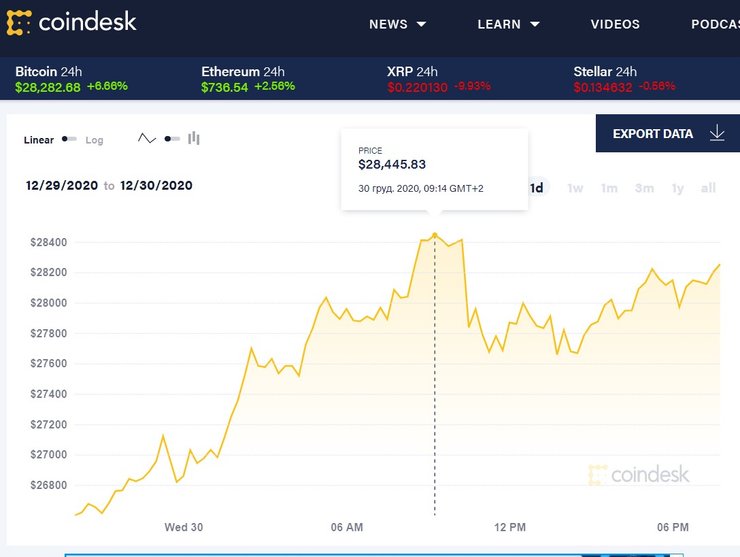This screenshot has width=740, height=557.
Task: Select the 3m time range
Action: [644, 188]
